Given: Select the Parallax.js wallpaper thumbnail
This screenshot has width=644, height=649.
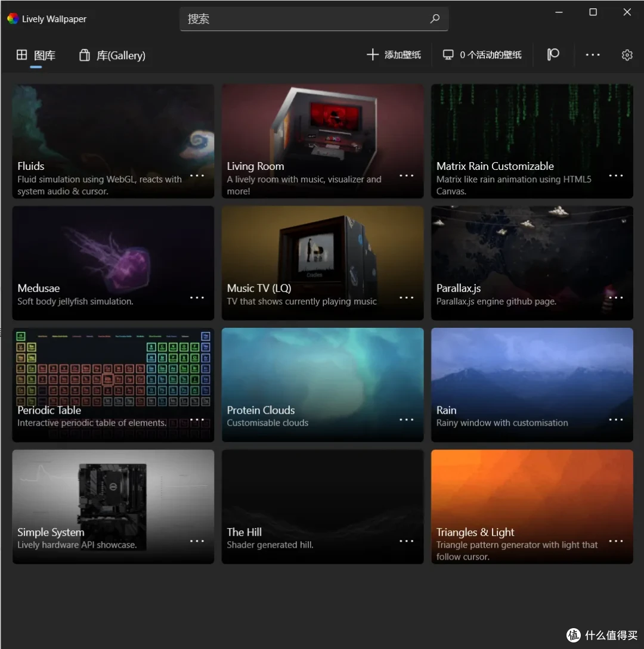Looking at the screenshot, I should 532,263.
